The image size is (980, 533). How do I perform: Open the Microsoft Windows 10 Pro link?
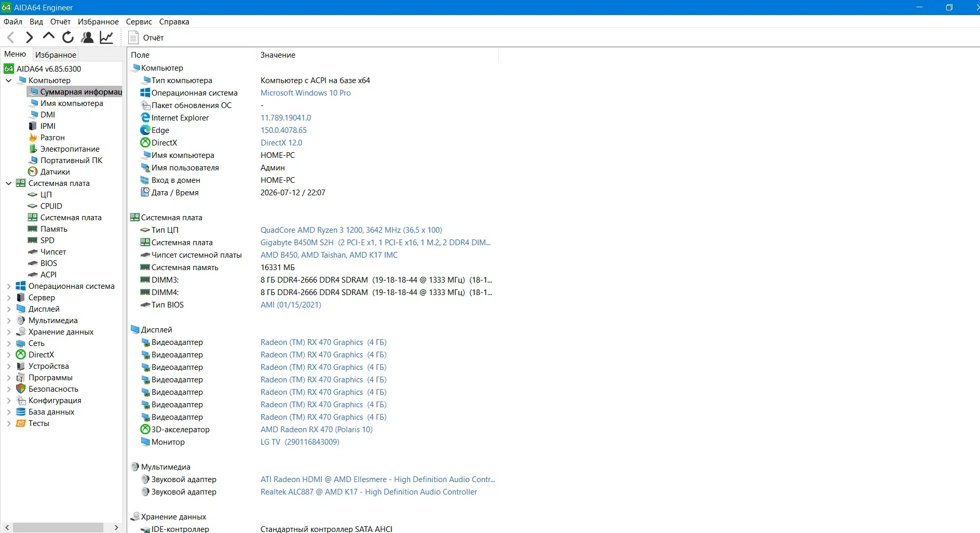tap(306, 93)
